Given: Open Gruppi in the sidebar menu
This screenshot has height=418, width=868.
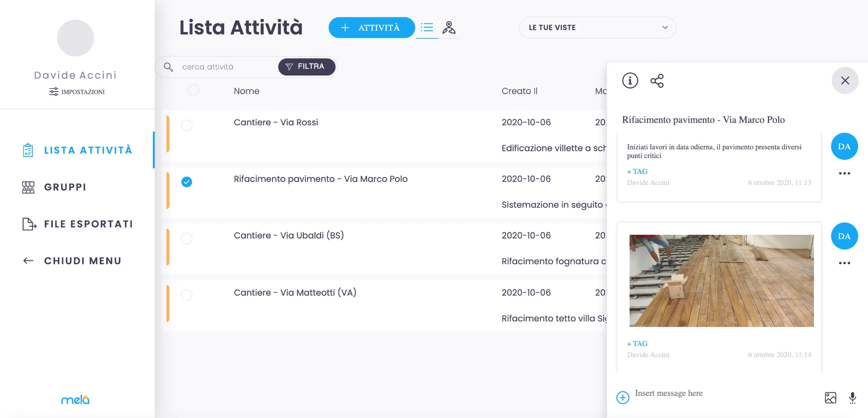Looking at the screenshot, I should pos(65,187).
